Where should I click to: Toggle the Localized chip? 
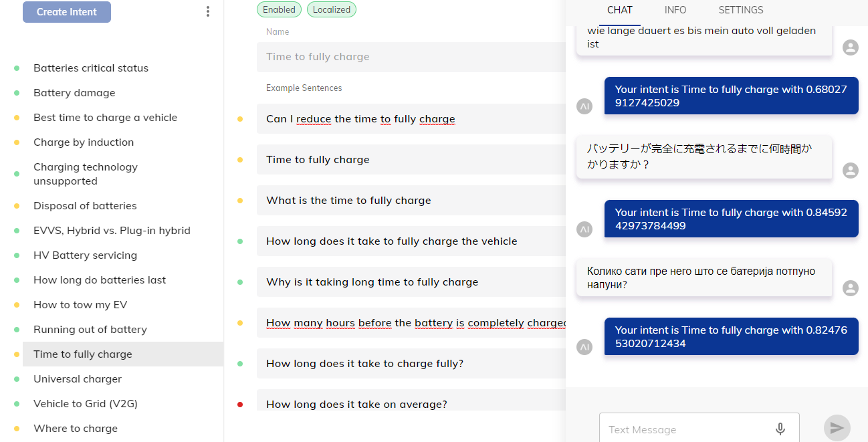(x=332, y=9)
